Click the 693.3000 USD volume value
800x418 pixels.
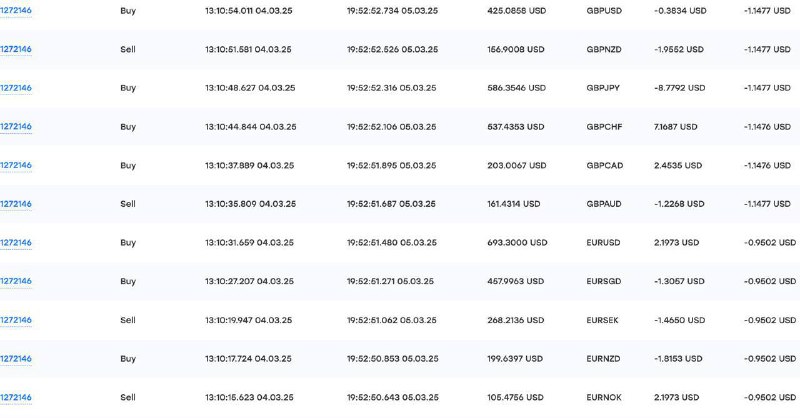pos(517,242)
